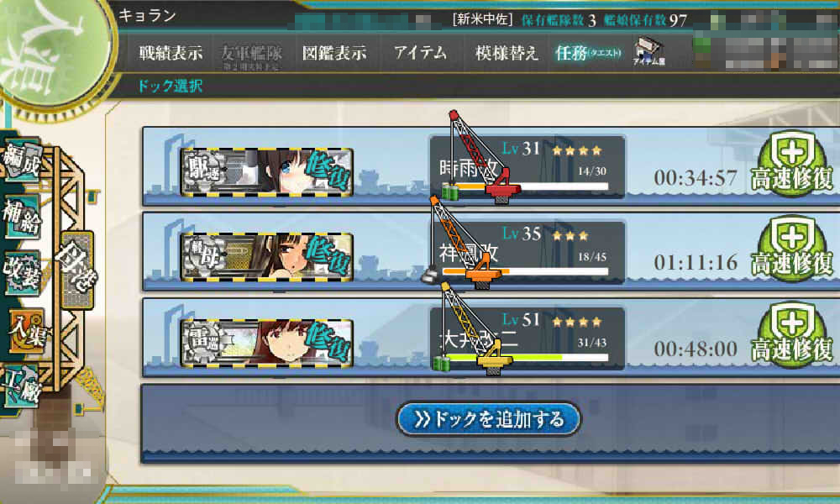This screenshot has height=504, width=840.
Task: Use 高速修復 on the Lv 51 dock
Action: (x=792, y=336)
